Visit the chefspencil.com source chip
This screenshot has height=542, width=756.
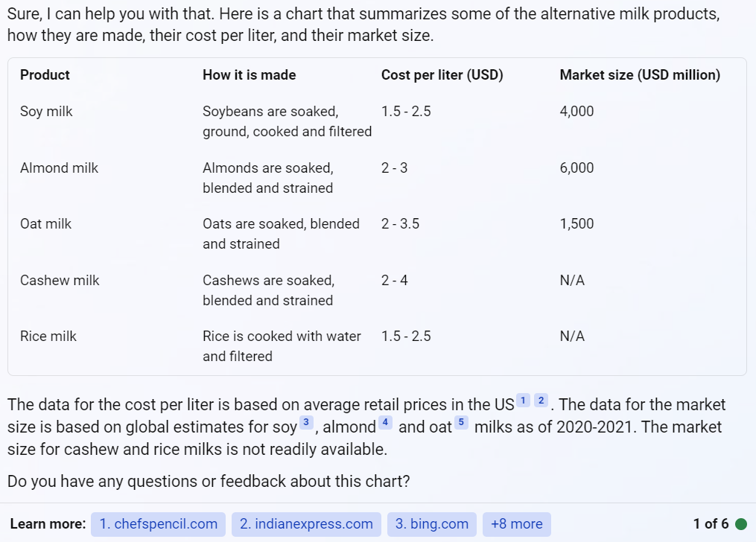158,524
